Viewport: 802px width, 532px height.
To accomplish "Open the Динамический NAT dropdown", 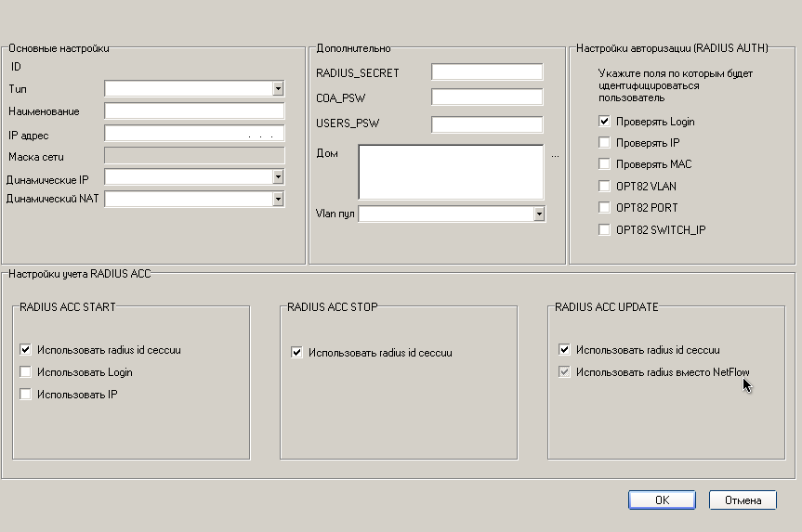I will coord(278,199).
